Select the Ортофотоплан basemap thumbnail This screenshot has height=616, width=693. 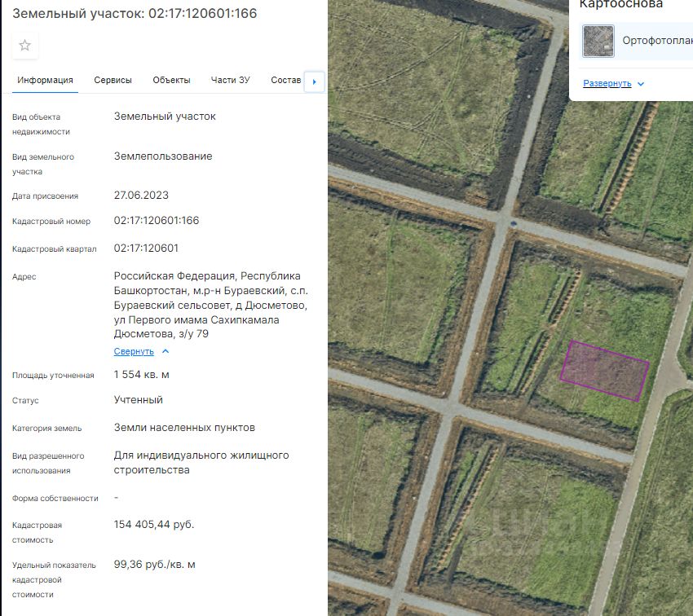[x=598, y=41]
